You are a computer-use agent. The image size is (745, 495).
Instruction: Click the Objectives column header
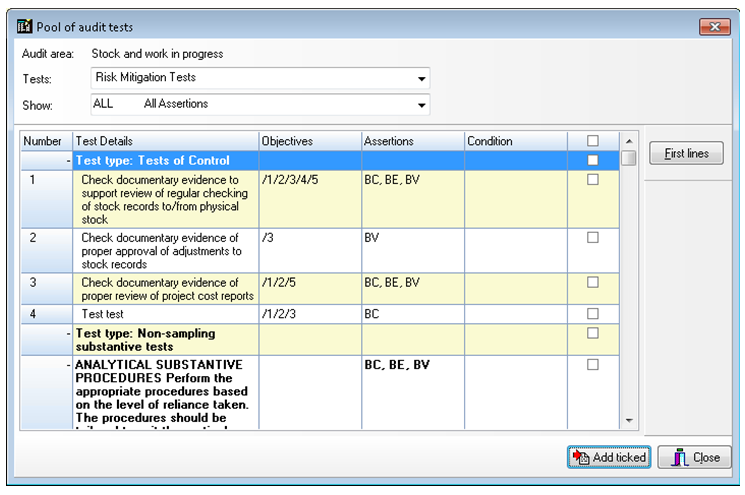click(310, 141)
